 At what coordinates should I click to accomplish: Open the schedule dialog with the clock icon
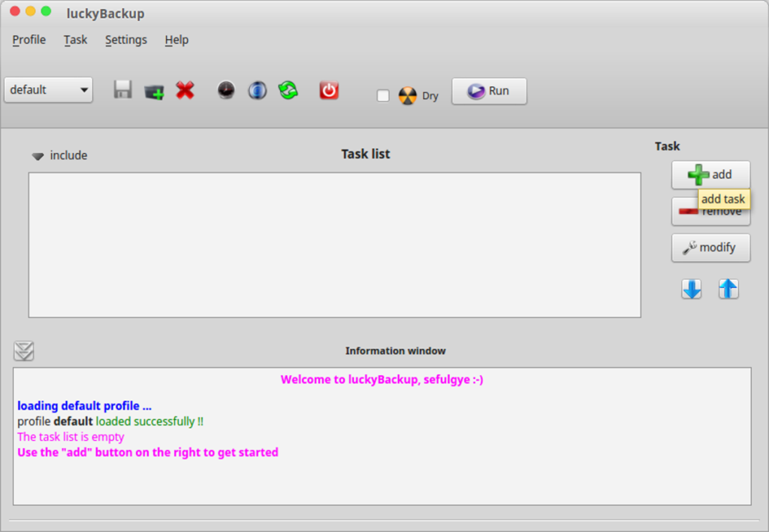pos(225,89)
